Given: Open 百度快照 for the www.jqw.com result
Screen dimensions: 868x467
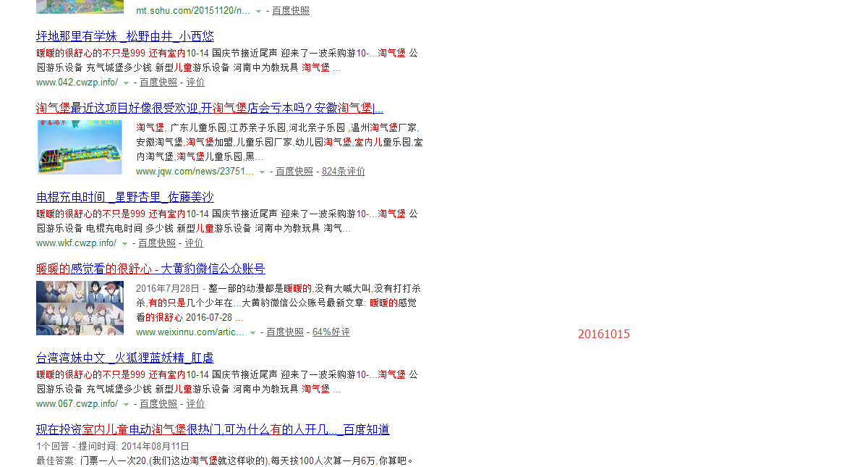Looking at the screenshot, I should [x=294, y=172].
